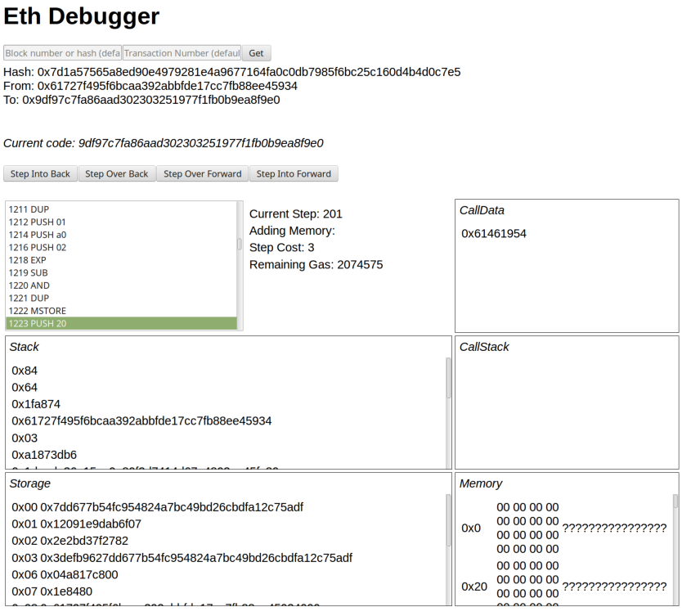The width and height of the screenshot is (691, 616).
Task: Click stack entry 0x1fa874
Action: [36, 404]
